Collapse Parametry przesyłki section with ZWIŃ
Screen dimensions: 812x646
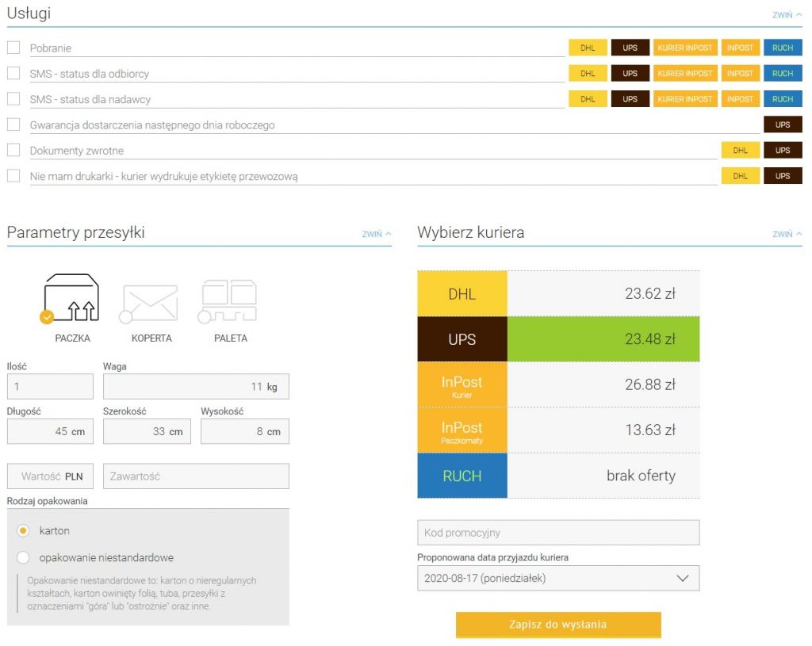(377, 234)
